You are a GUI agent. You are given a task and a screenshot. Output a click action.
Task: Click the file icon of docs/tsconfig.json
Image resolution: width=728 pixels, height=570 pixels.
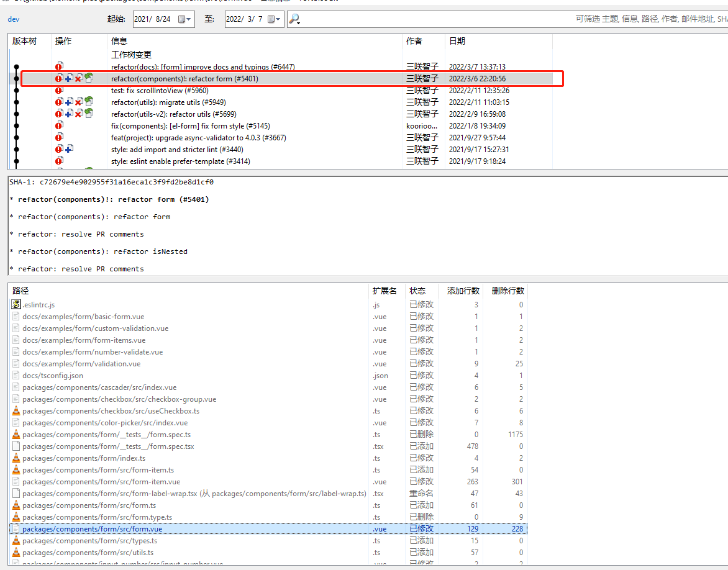pos(15,375)
